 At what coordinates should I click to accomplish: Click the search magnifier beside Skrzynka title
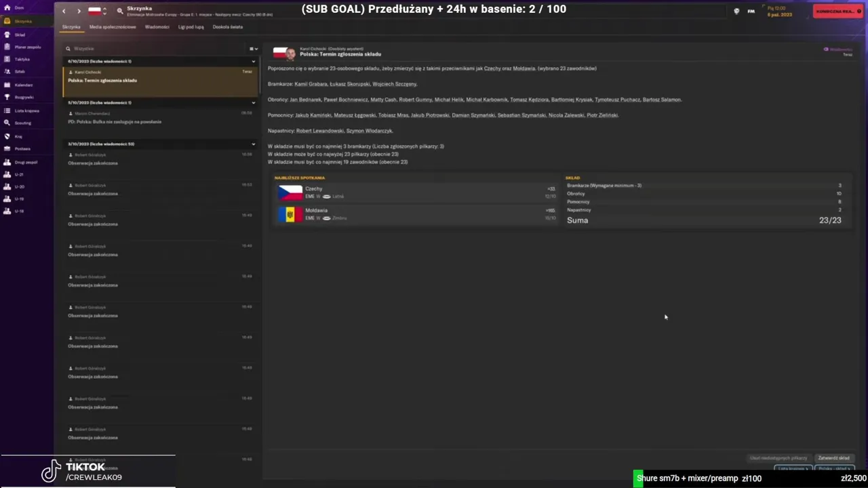[x=120, y=11]
